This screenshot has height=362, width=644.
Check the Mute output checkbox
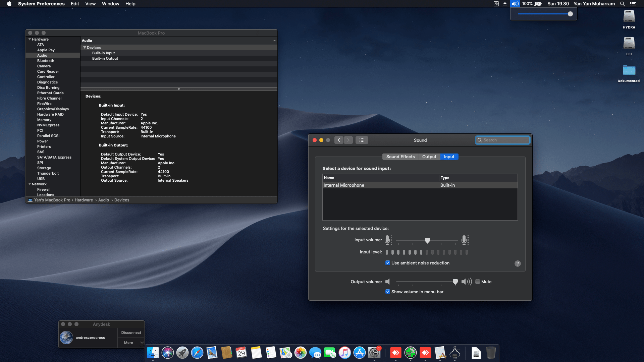[478, 282]
